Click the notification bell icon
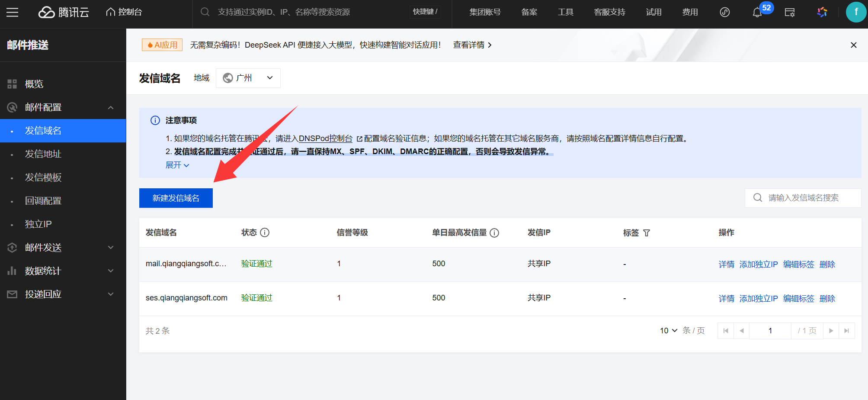 tap(757, 13)
